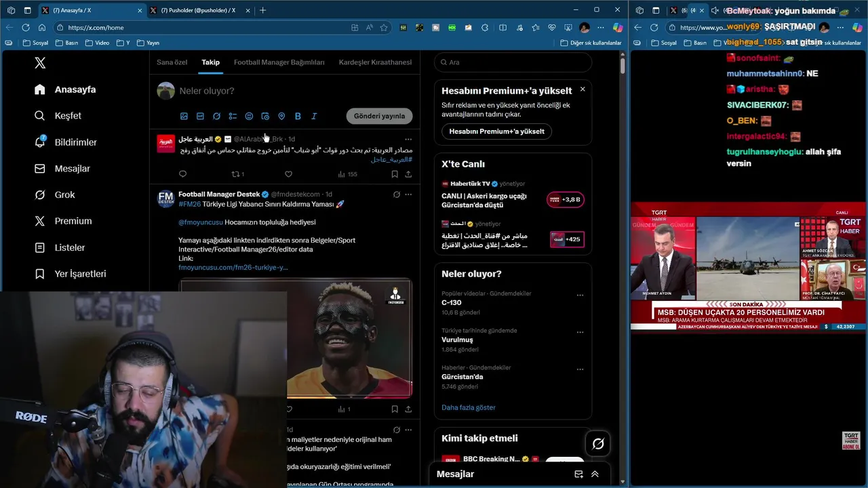Bookmark the AlArabiya post
Viewport: 868px width, 488px height.
coord(395,174)
